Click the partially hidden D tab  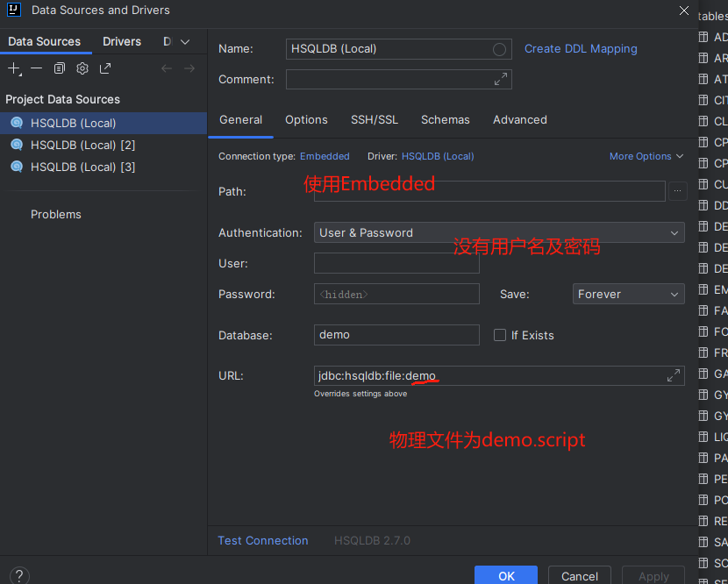click(168, 41)
